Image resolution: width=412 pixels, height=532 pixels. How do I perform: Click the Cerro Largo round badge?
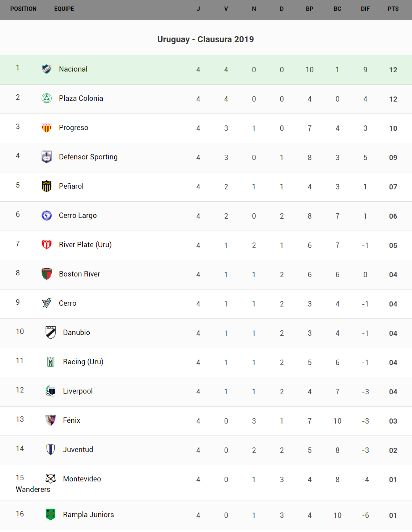tap(47, 215)
